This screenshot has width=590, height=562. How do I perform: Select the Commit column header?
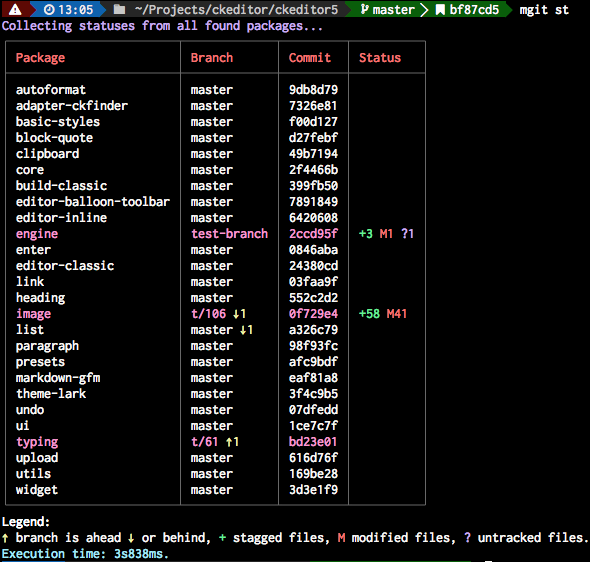[310, 58]
